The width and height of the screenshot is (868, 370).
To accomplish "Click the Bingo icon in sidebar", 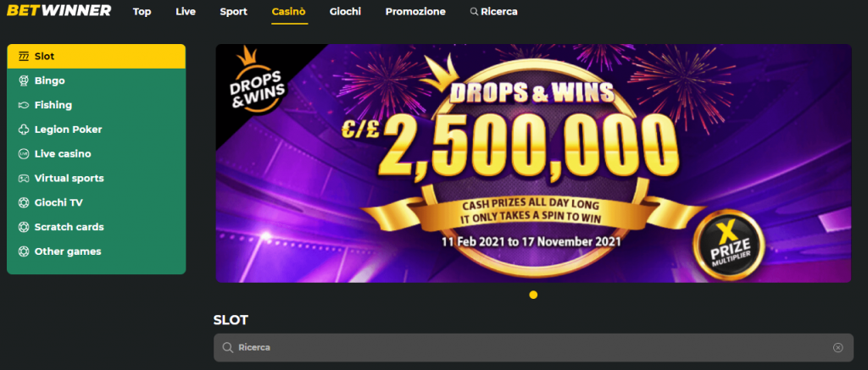I will point(23,80).
